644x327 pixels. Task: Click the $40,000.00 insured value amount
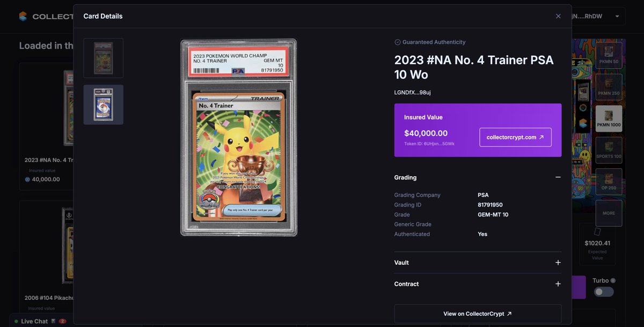[x=426, y=133]
